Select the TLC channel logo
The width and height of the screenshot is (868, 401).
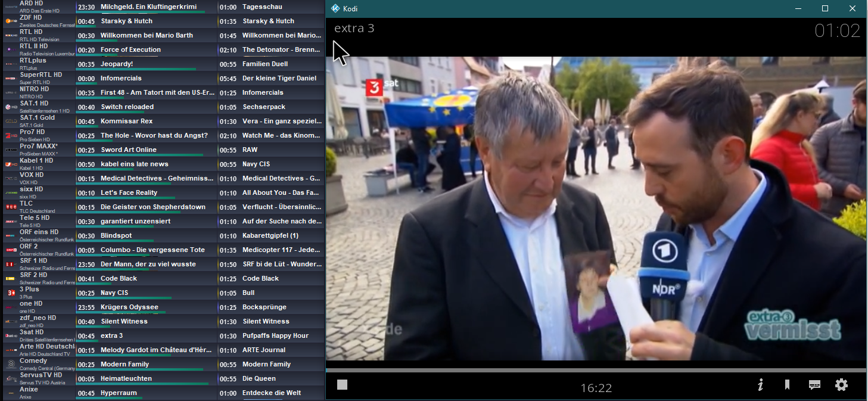11,207
